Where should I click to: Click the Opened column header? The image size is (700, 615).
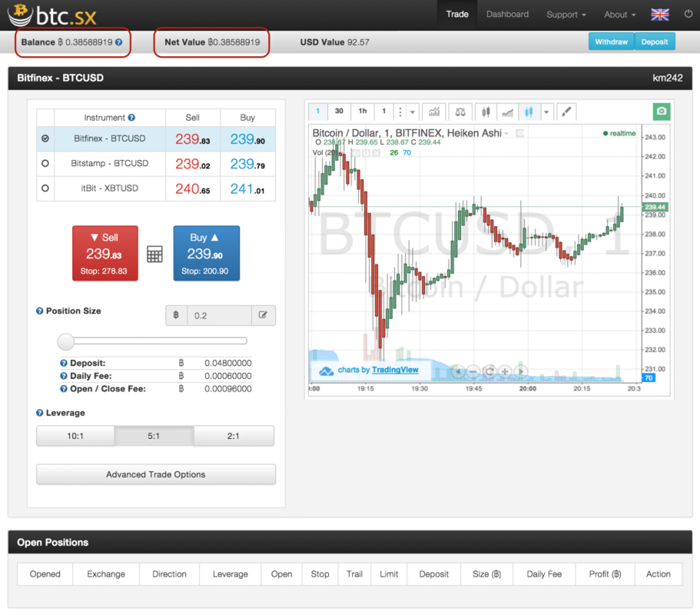click(45, 574)
